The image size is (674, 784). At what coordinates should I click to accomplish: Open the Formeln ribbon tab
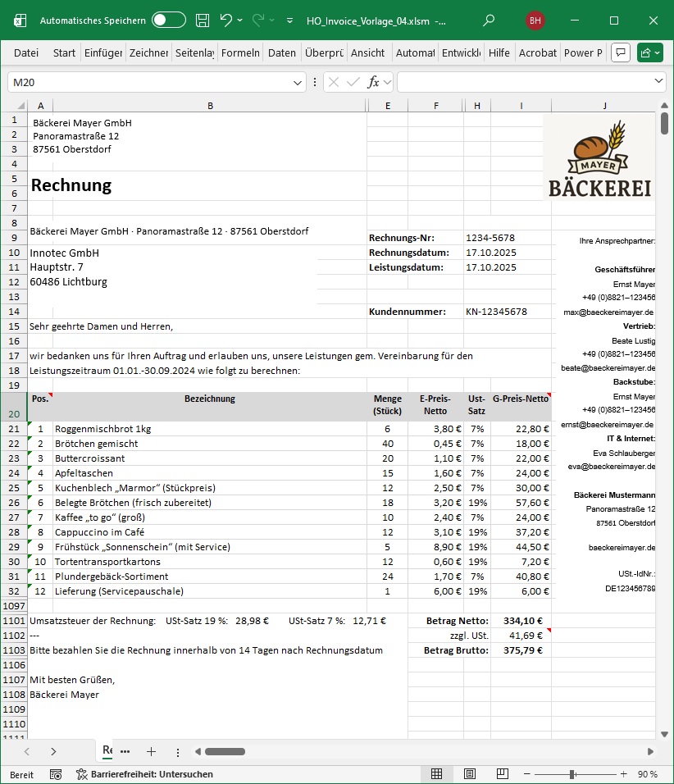pyautogui.click(x=240, y=52)
